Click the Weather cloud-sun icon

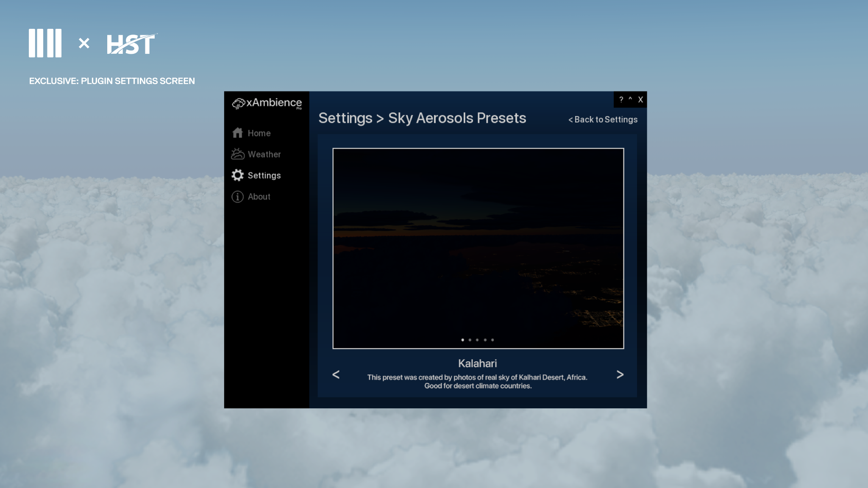click(237, 154)
